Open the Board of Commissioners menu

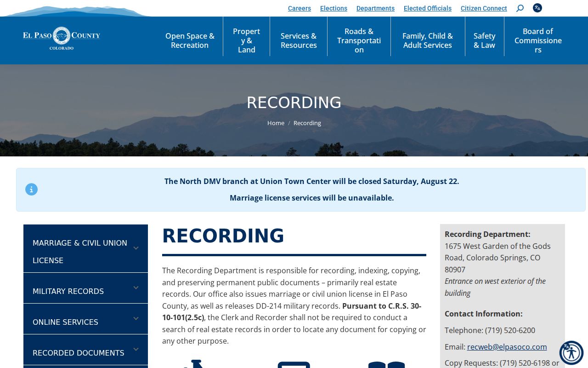click(x=538, y=40)
